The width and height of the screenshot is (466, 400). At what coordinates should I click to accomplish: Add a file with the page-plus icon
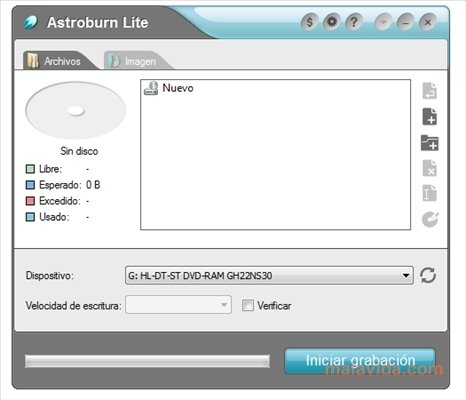click(x=430, y=116)
